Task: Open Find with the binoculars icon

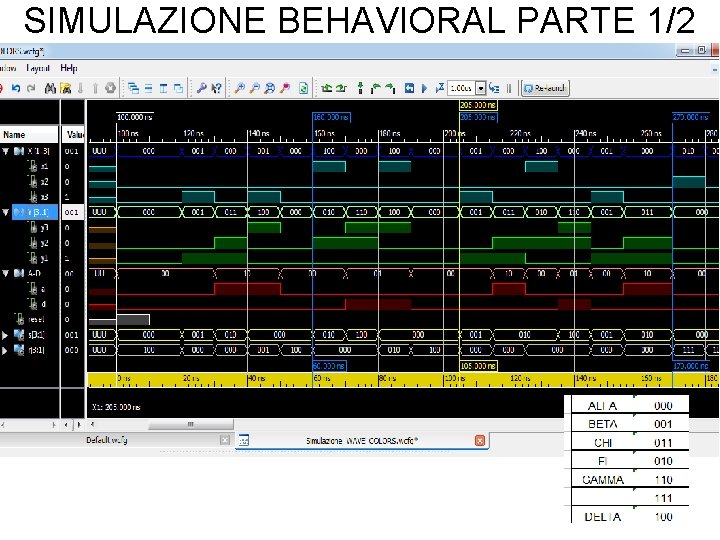Action: pos(50,88)
